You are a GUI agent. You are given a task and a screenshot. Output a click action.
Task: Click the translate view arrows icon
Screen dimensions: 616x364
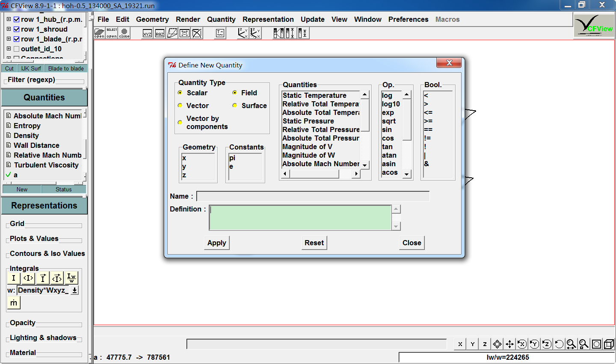tap(509, 344)
